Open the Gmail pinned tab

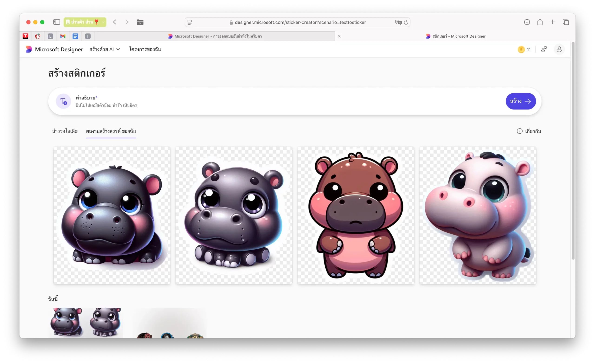[x=63, y=36]
